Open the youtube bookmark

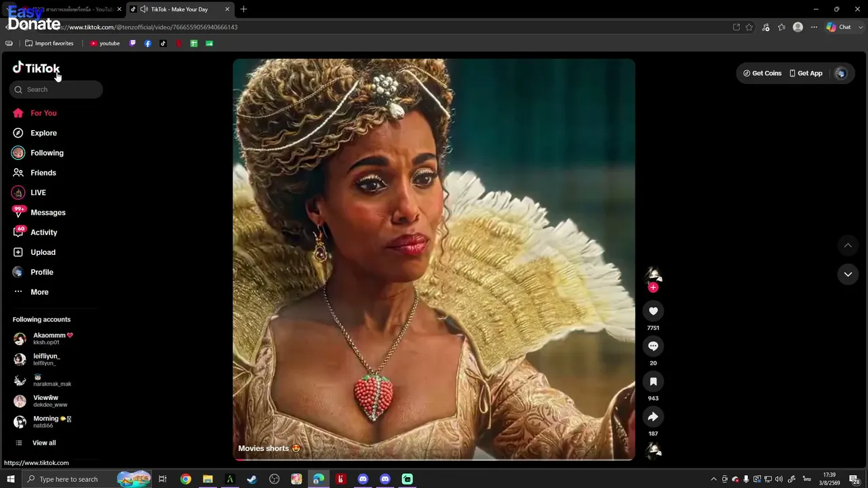[x=104, y=43]
